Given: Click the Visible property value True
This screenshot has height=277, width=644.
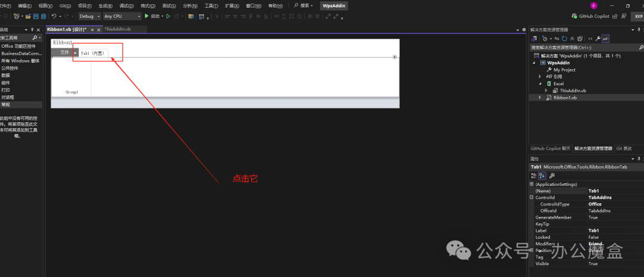Looking at the screenshot, I should (593, 263).
